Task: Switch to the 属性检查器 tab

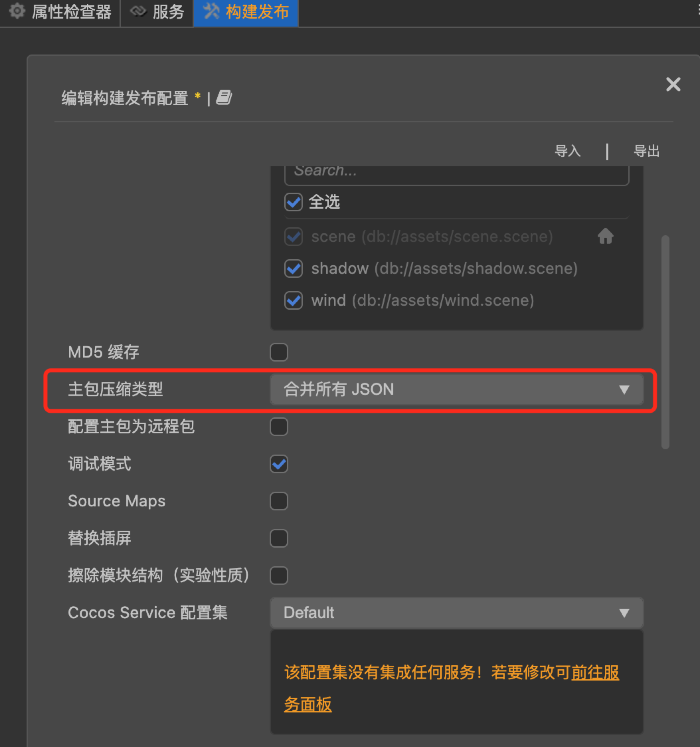Action: pyautogui.click(x=71, y=12)
